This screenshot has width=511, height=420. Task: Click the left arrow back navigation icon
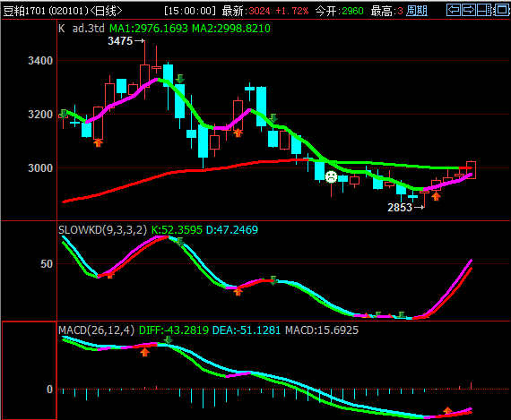pos(454,10)
